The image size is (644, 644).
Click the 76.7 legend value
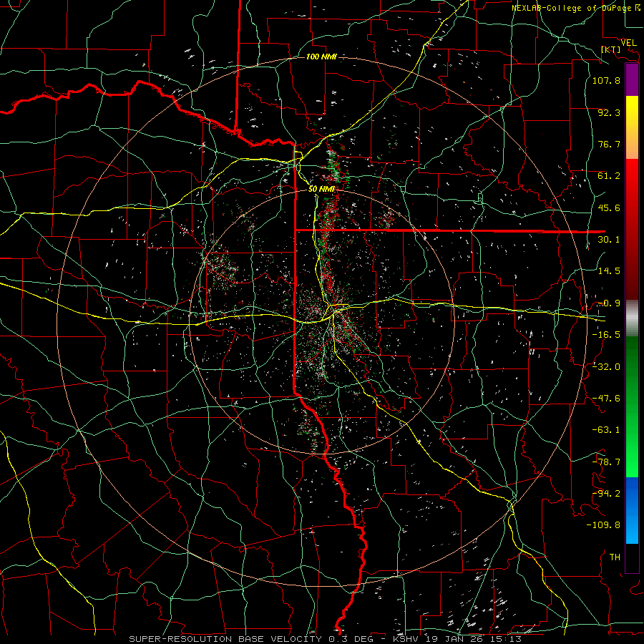tap(609, 144)
